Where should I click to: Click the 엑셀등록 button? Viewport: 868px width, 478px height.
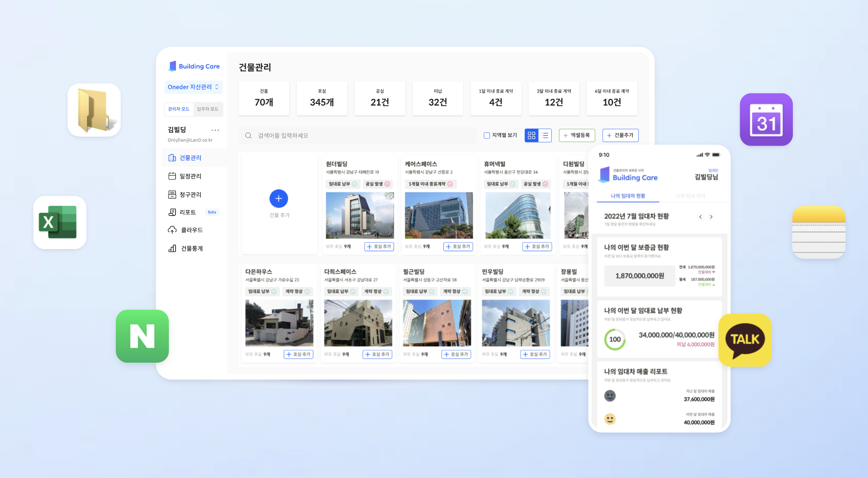tap(577, 135)
